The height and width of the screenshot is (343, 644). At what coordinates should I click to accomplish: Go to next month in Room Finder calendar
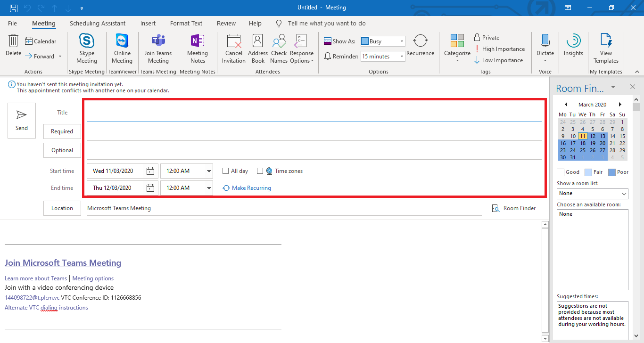(620, 105)
